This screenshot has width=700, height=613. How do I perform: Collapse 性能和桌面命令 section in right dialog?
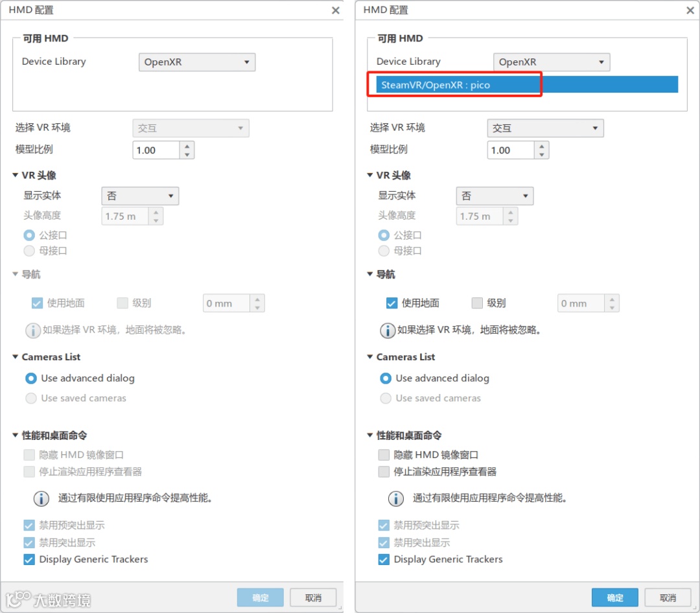tap(369, 435)
